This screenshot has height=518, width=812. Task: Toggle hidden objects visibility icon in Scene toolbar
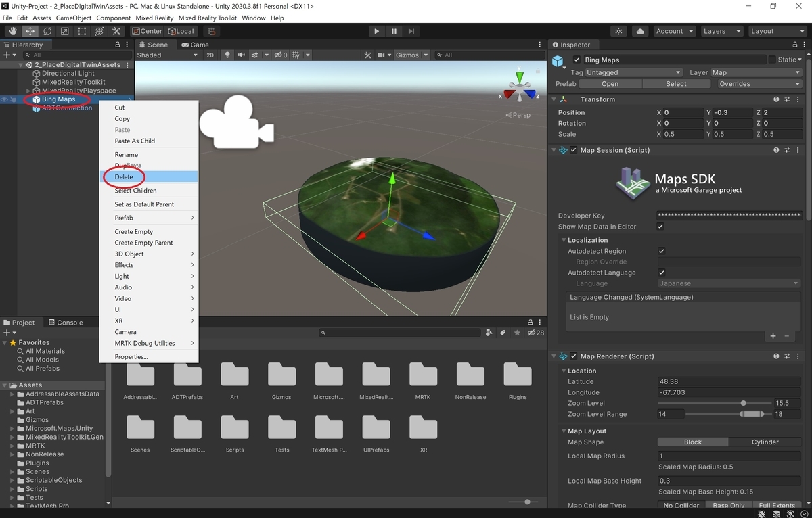[280, 55]
